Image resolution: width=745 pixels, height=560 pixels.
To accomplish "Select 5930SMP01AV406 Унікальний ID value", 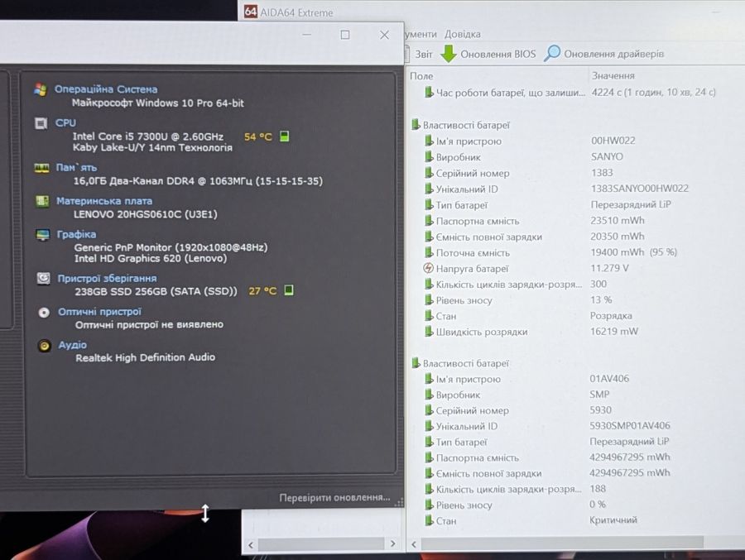I will (x=630, y=425).
